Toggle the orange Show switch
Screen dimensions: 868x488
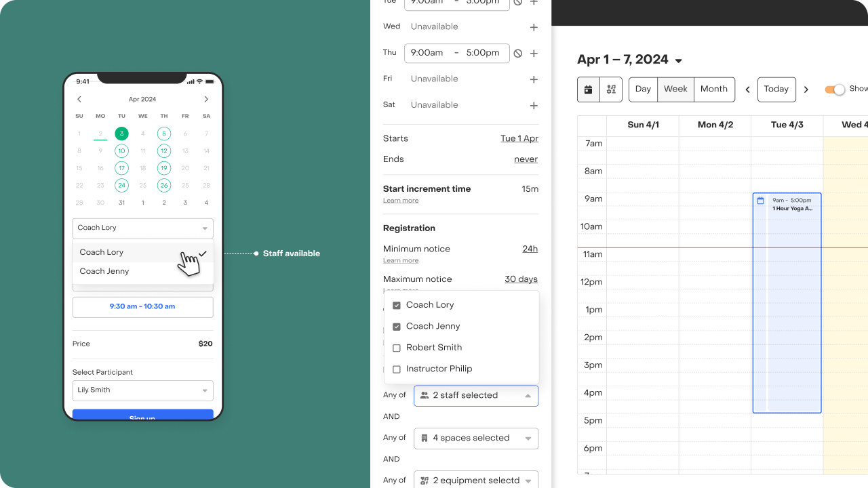click(835, 89)
